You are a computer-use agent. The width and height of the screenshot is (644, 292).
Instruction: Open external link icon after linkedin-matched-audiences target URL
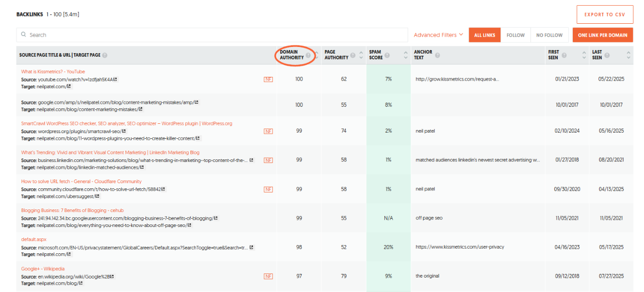tap(142, 167)
